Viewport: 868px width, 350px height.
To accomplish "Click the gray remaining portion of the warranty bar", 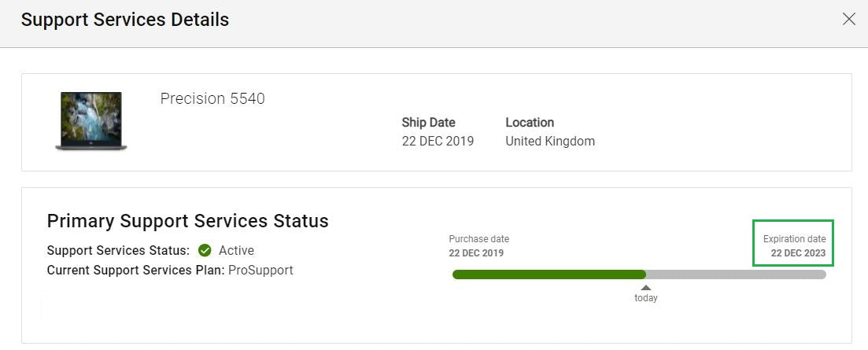I will point(737,274).
